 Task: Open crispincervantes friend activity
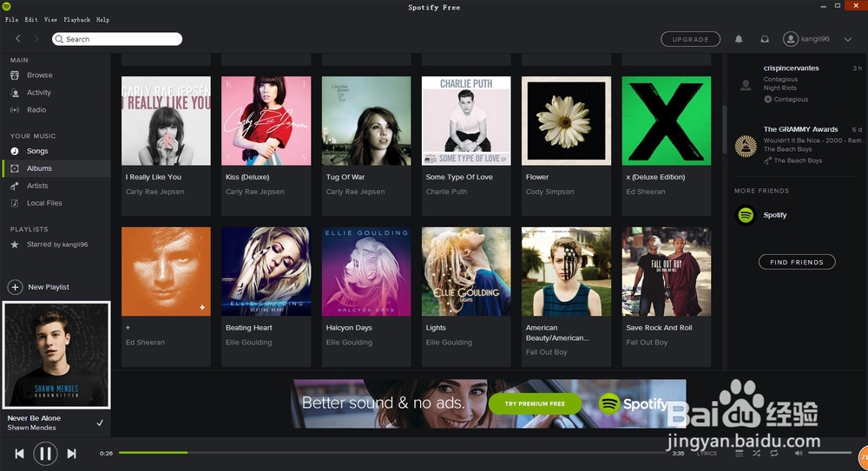coord(791,68)
